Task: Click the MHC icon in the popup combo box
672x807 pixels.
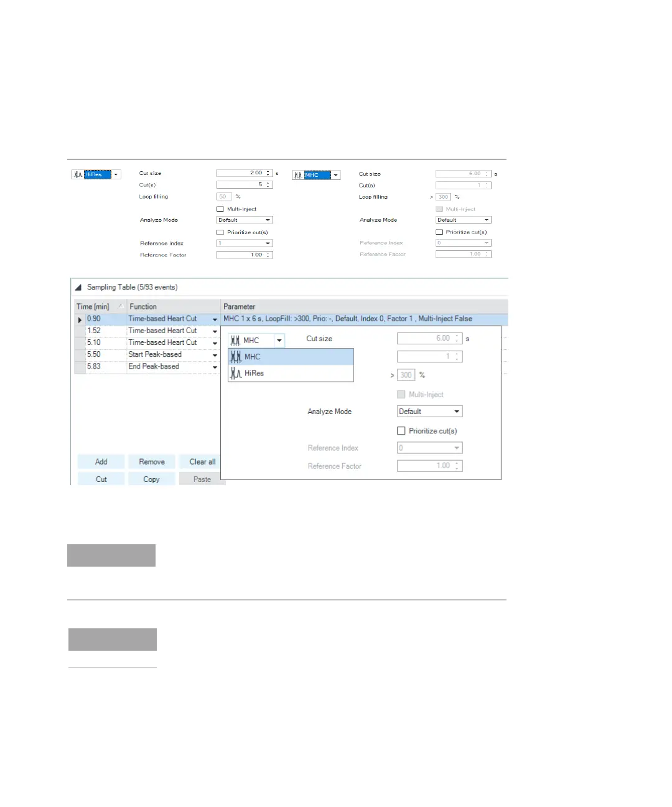Action: 236,341
